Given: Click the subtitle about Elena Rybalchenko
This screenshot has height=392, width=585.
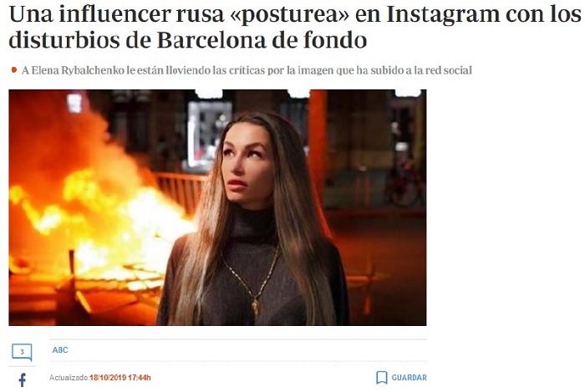Looking at the screenshot, I should (x=247, y=70).
